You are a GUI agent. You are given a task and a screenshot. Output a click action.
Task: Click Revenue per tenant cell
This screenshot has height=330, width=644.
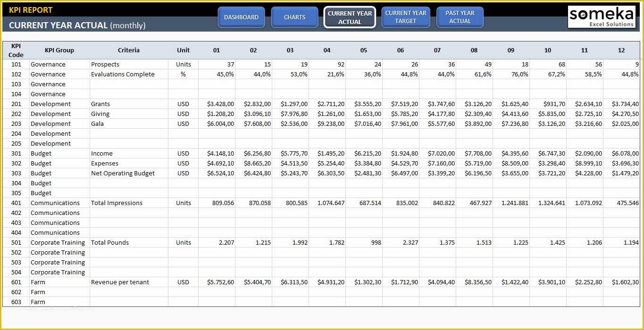point(129,282)
